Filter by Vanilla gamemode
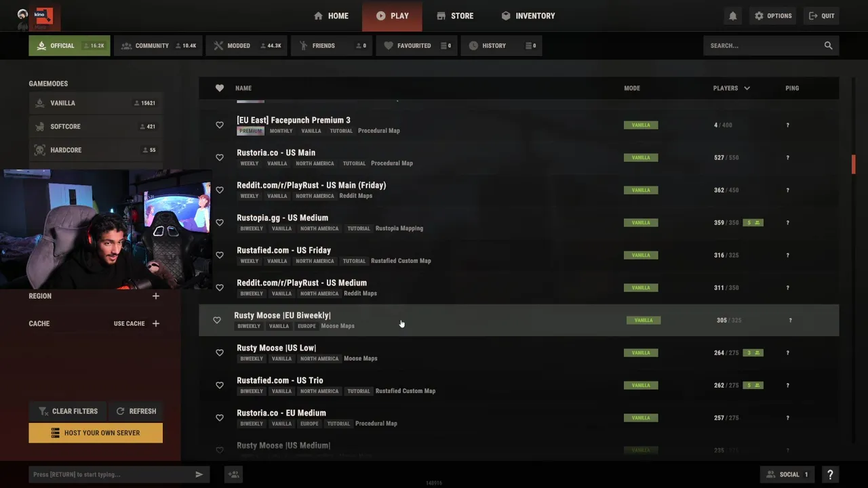The height and width of the screenshot is (488, 868). [96, 103]
